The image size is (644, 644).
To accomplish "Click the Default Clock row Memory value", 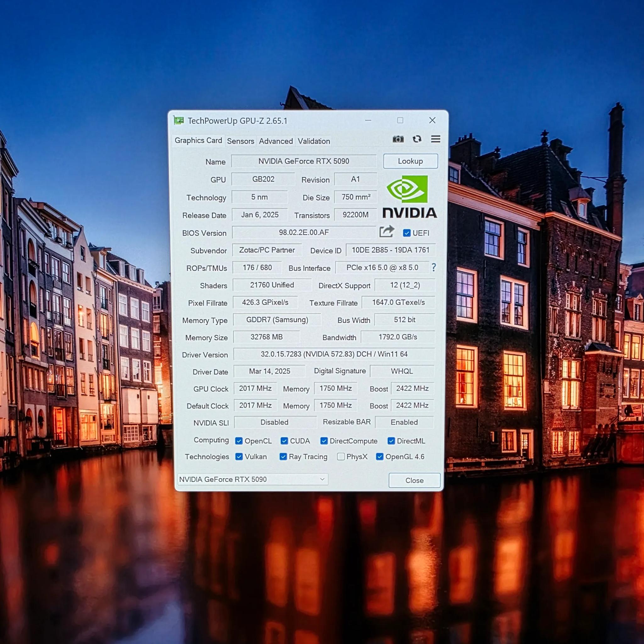I will [336, 405].
